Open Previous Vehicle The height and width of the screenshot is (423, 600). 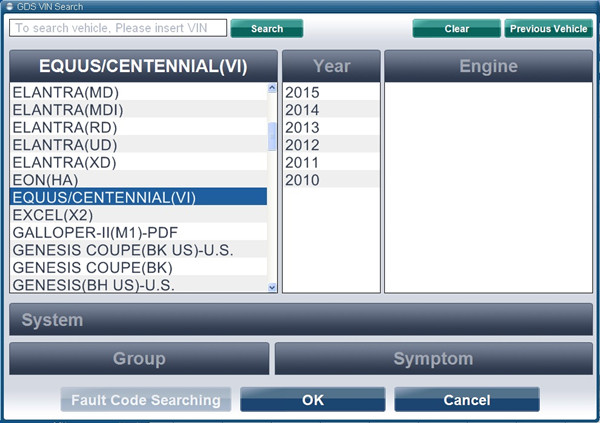(x=548, y=28)
